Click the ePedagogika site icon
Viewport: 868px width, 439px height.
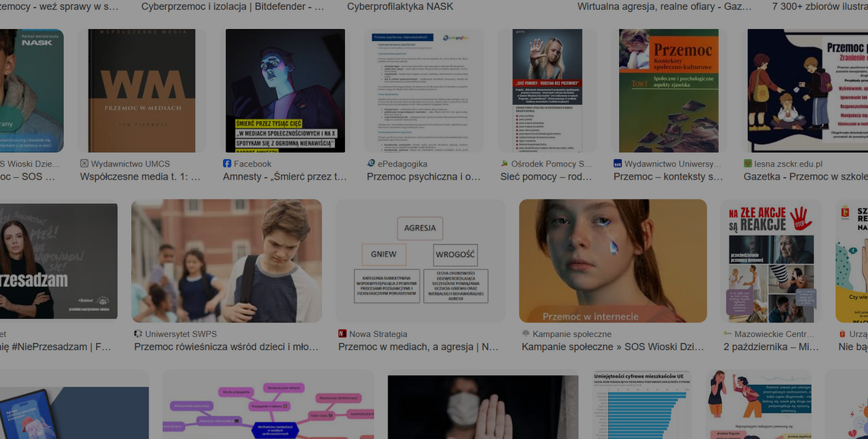(x=371, y=164)
